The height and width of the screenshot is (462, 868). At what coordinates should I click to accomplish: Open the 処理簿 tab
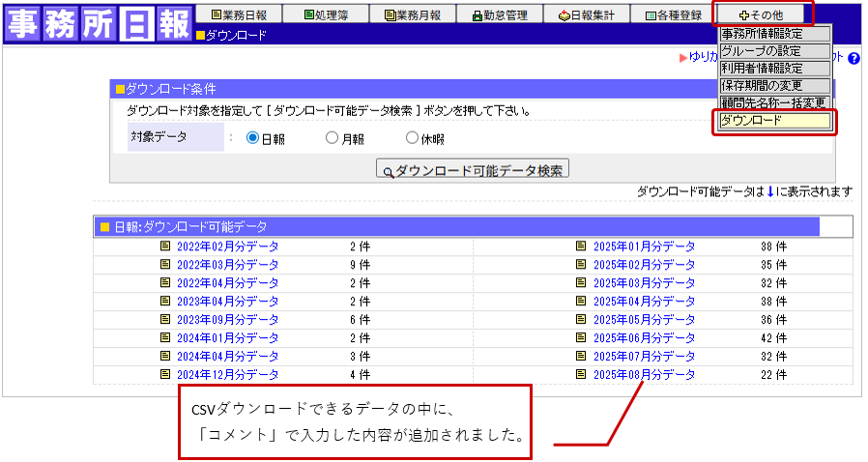tap(326, 14)
